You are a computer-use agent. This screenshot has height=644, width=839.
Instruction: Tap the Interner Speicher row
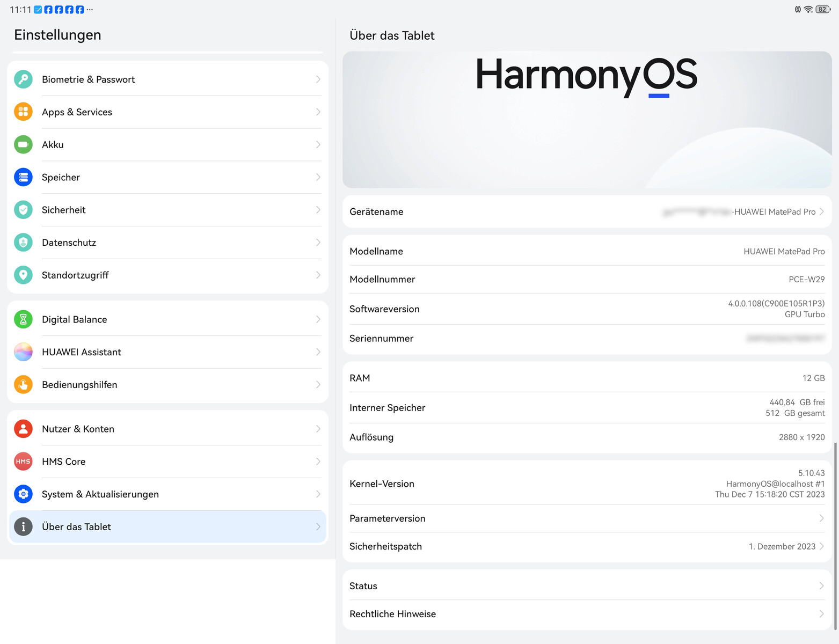pyautogui.click(x=587, y=407)
